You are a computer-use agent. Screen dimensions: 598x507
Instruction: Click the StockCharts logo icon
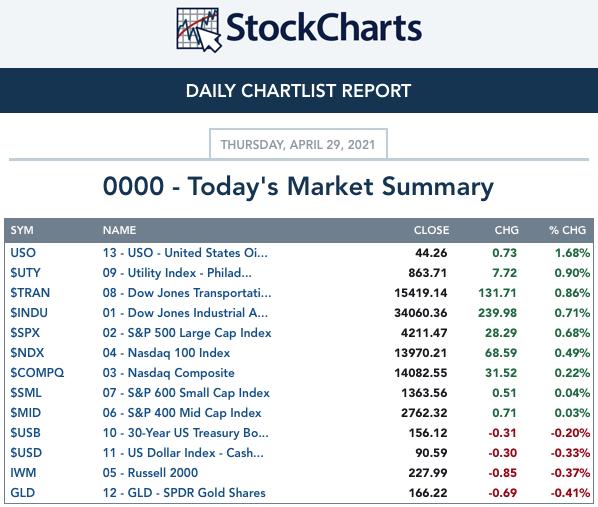tap(198, 30)
